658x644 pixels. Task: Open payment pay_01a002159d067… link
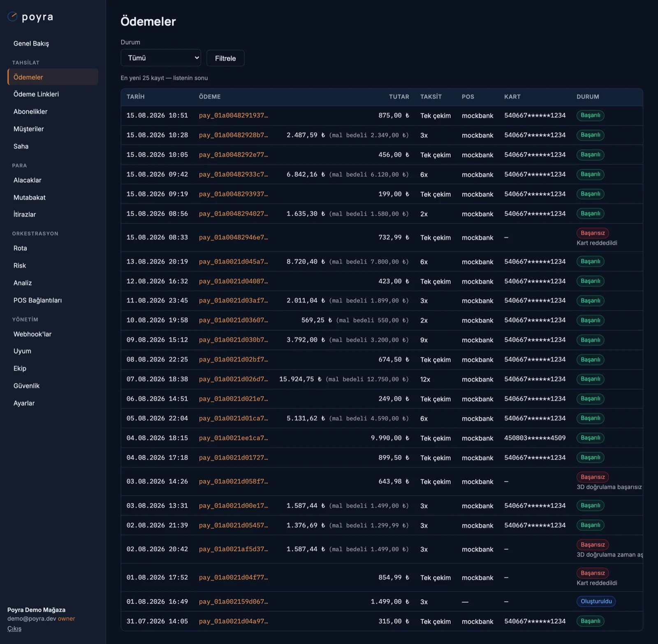tap(233, 602)
